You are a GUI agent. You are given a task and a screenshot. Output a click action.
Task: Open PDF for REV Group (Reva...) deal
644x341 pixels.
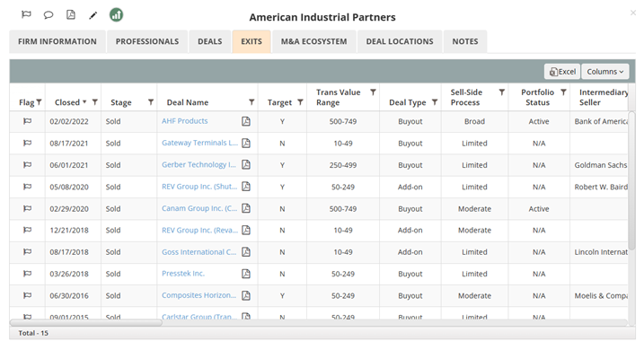click(x=246, y=230)
